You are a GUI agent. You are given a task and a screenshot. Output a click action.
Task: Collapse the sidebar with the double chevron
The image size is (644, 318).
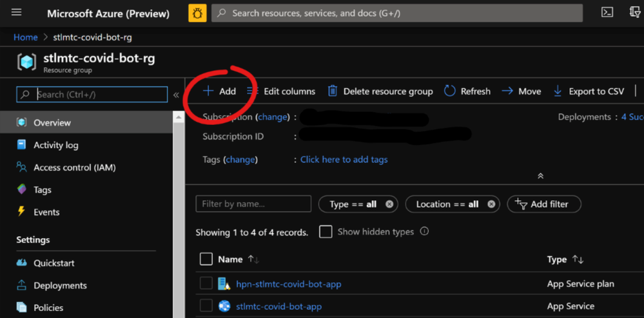[176, 95]
